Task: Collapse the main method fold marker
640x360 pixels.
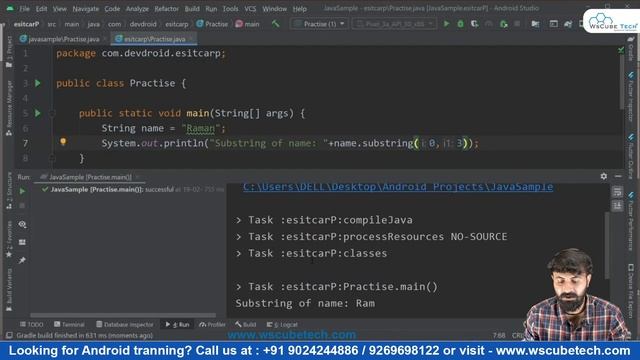Action: [52, 113]
